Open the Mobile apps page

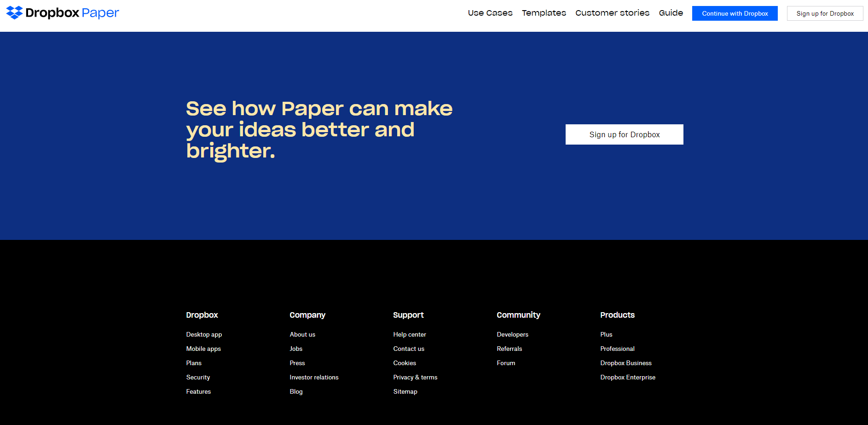203,349
